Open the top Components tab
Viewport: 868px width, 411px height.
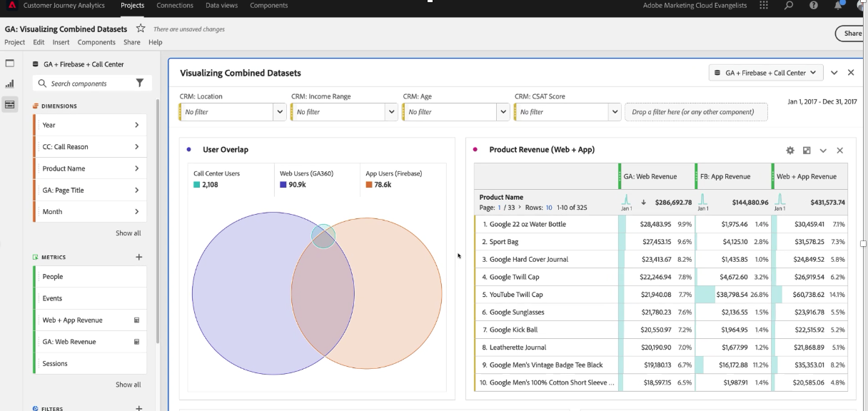[x=269, y=6]
